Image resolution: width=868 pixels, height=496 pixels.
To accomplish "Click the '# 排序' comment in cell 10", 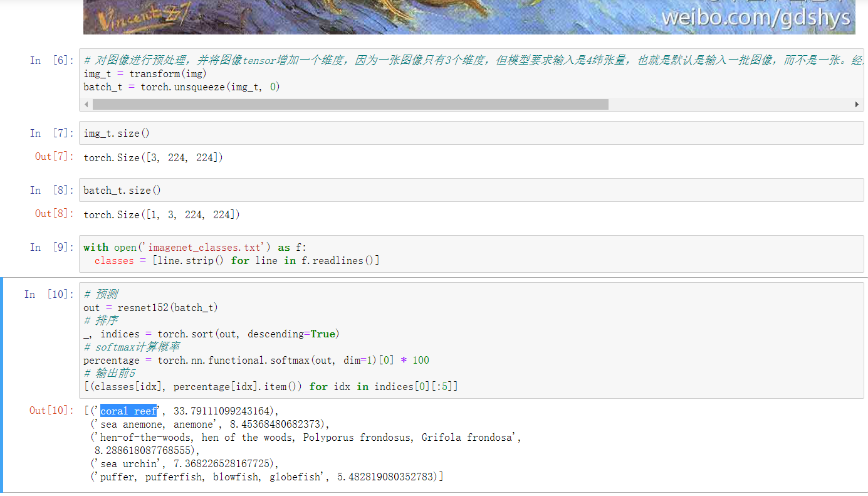I will 101,320.
